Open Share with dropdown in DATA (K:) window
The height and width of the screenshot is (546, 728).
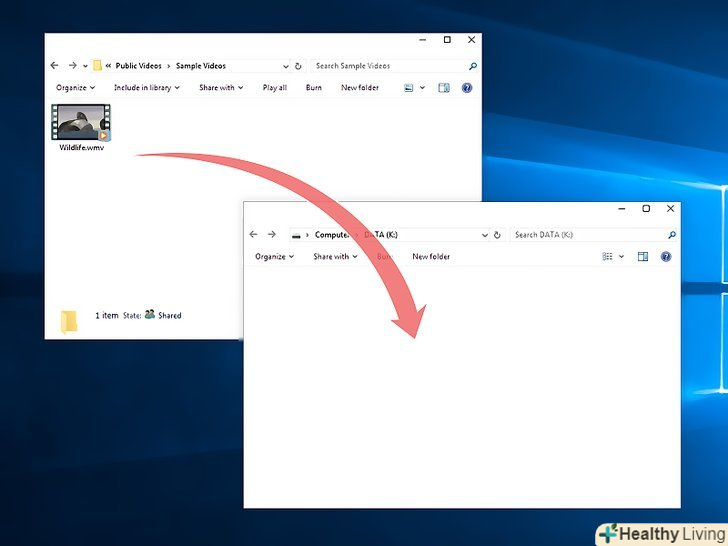[x=335, y=257]
